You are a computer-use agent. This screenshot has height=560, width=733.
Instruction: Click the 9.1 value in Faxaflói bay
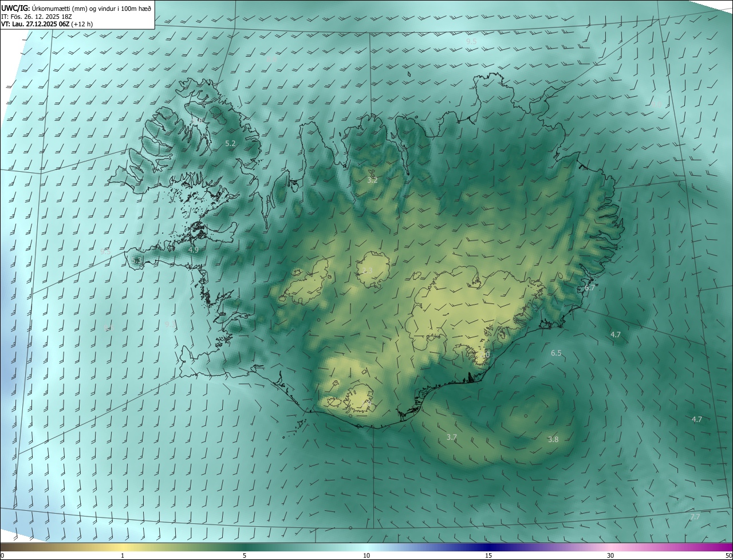coord(170,324)
